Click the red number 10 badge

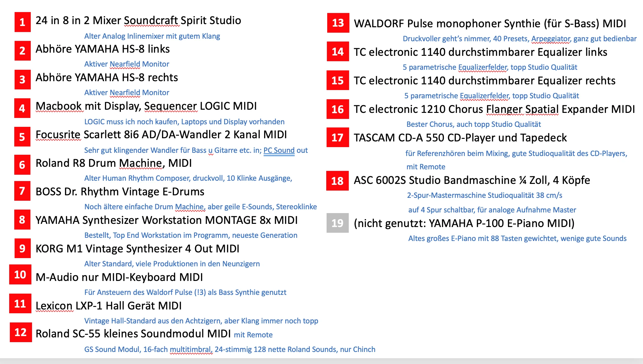20,275
